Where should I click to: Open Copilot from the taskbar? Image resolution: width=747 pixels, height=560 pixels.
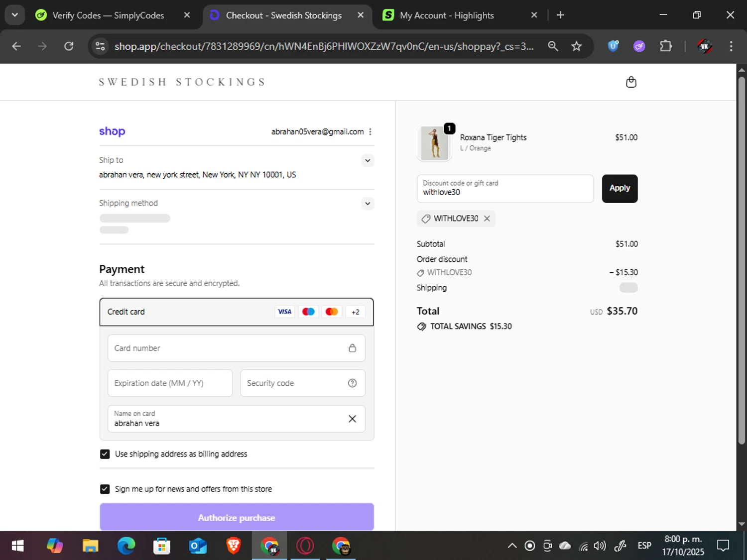54,546
